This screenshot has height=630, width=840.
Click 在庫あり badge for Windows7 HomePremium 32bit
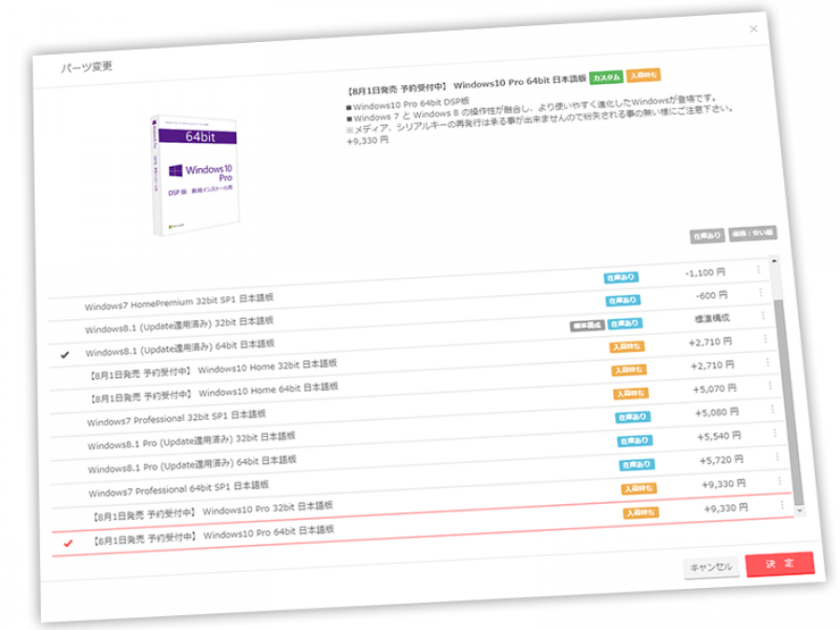[621, 277]
